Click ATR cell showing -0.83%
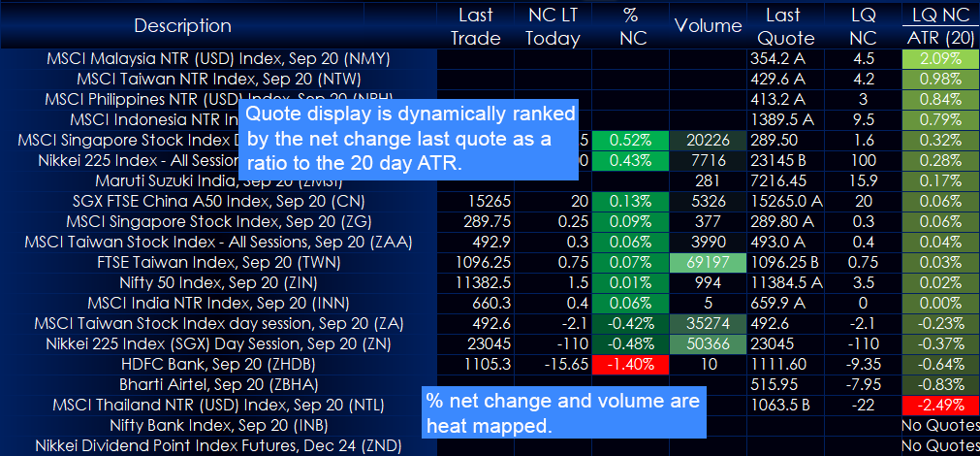The width and height of the screenshot is (980, 456). pos(940,384)
